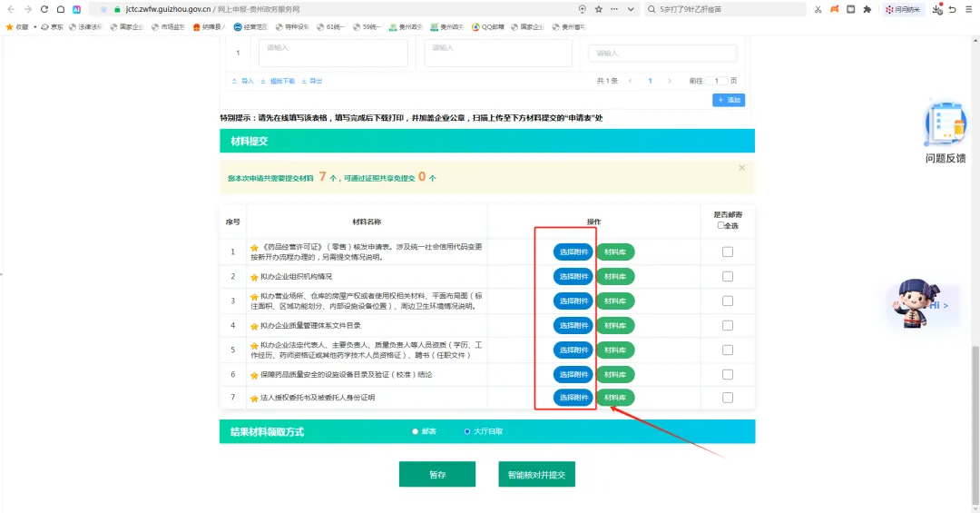Go to the browser home icon
Screen dimensions: 980x513
point(60,9)
